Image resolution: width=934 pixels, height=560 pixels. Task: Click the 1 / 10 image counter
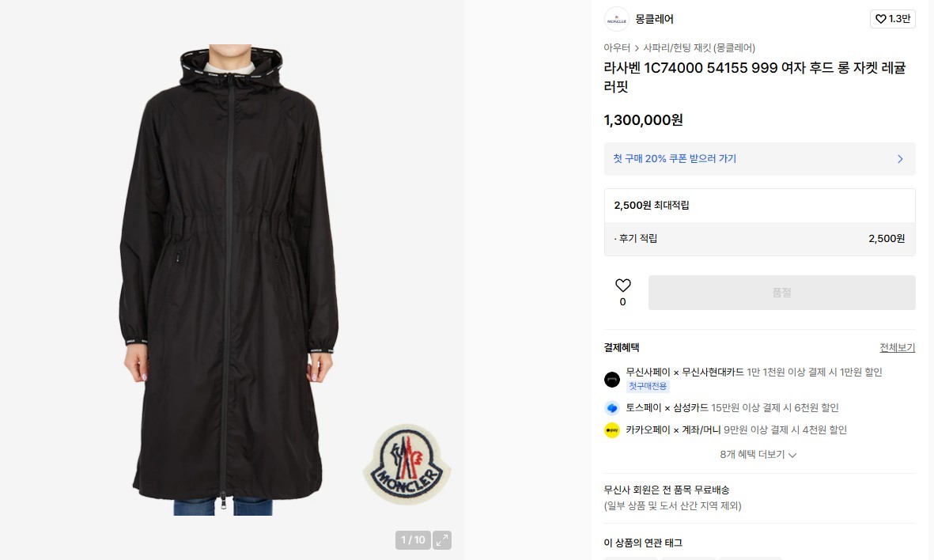pos(413,539)
